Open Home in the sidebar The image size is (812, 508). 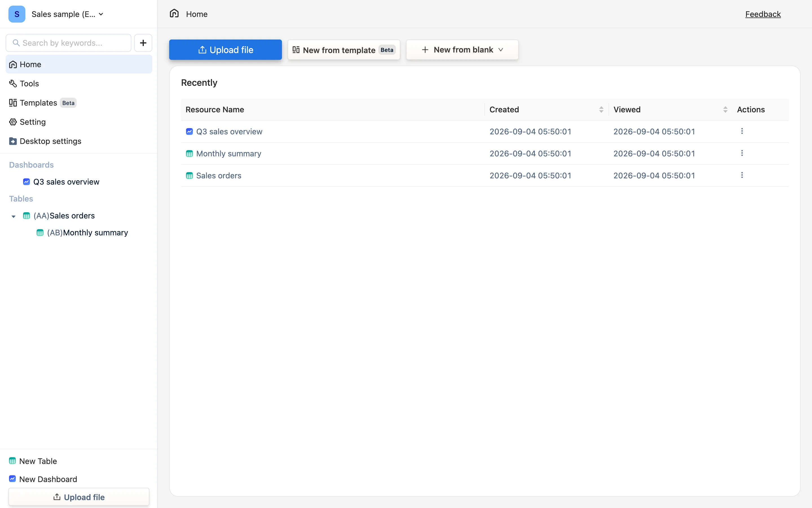click(79, 64)
